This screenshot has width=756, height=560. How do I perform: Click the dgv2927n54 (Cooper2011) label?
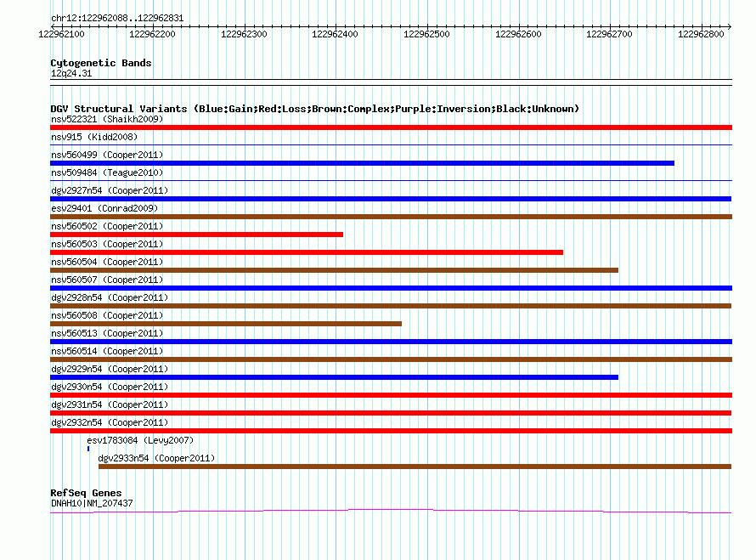click(x=110, y=190)
